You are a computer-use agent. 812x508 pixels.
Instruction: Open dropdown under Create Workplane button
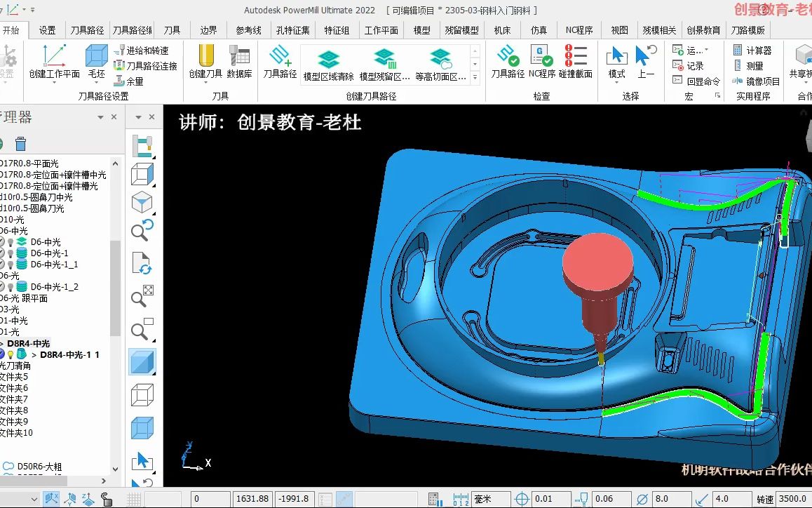54,82
